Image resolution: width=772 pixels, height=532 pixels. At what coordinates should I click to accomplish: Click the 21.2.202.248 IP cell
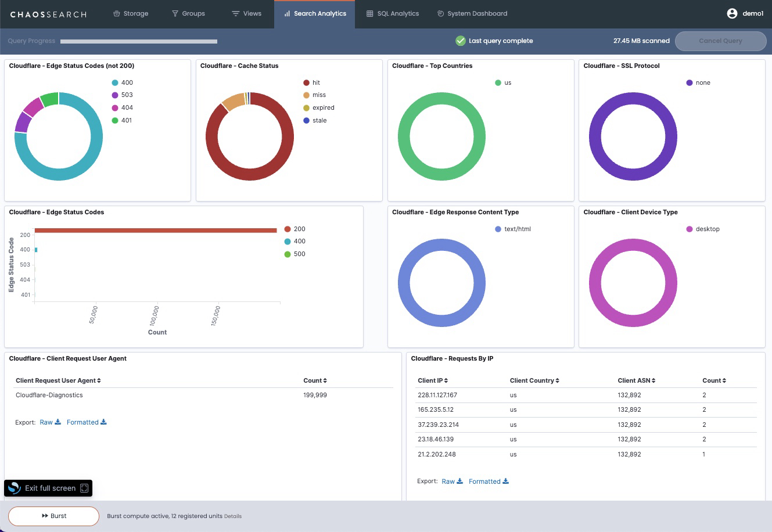tap(437, 454)
